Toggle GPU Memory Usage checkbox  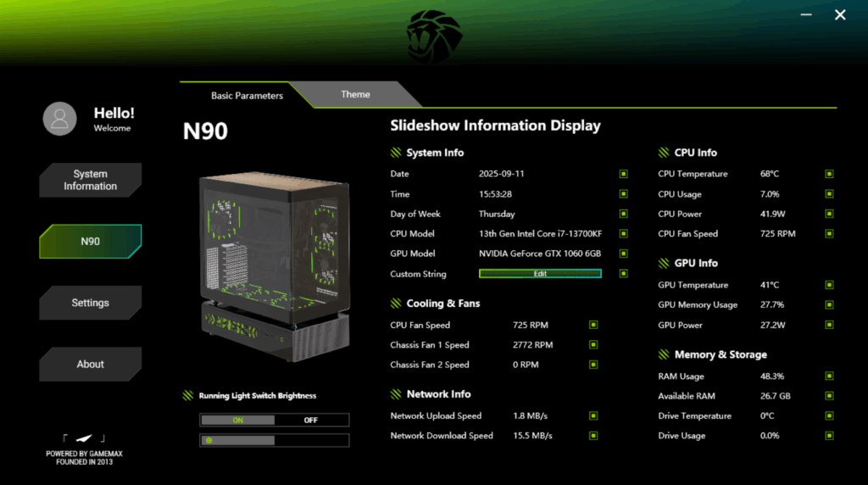pyautogui.click(x=829, y=305)
